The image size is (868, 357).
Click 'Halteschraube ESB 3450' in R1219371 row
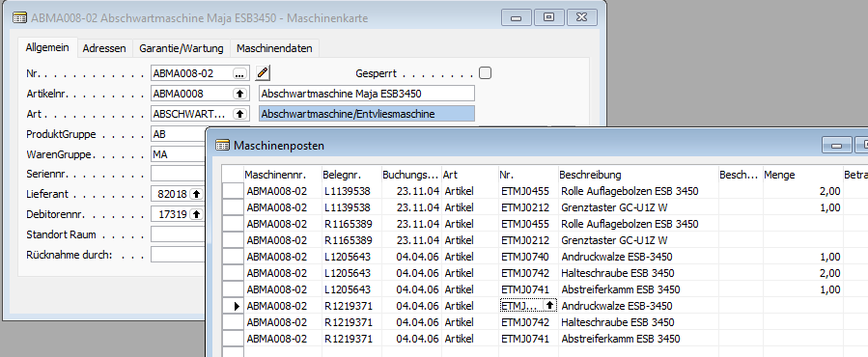(x=617, y=322)
